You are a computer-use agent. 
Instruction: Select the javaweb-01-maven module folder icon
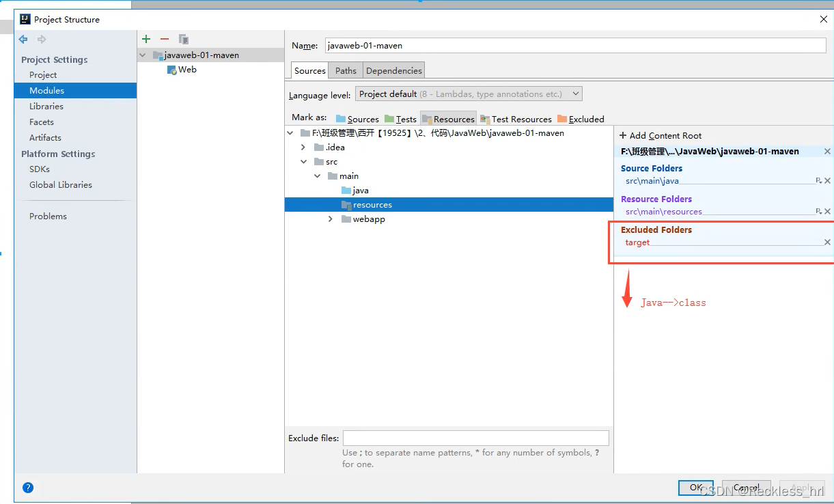click(158, 55)
